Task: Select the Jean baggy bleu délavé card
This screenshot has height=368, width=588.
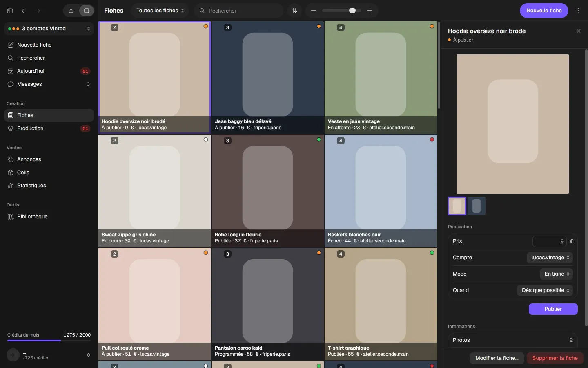Action: [267, 77]
